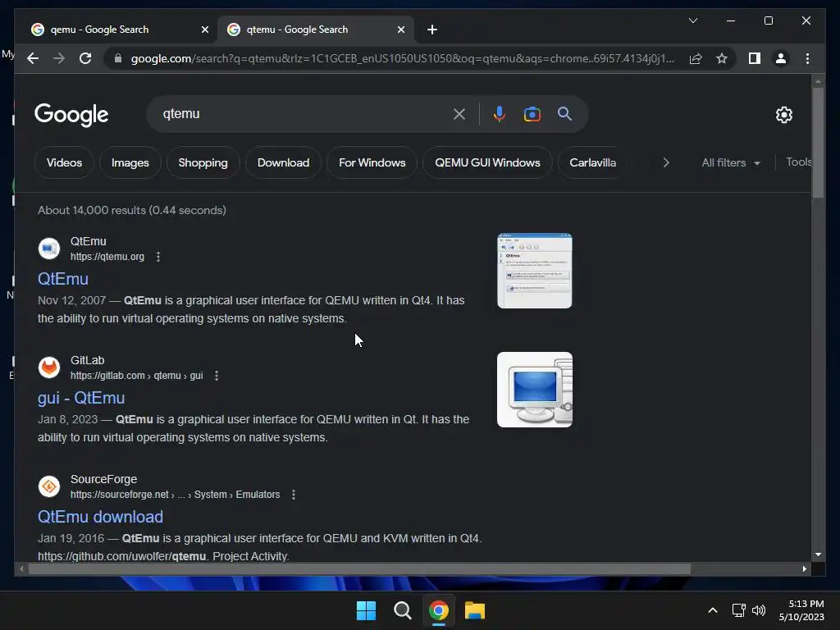Click the vertical scrollbar thumb
This screenshot has width=840, height=630.
coord(818,142)
